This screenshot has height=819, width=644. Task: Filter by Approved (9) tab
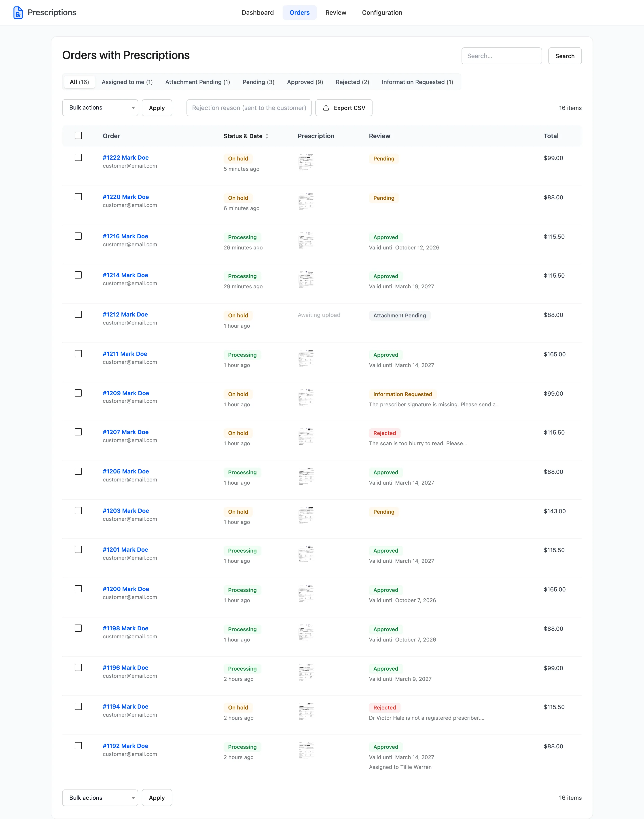click(x=305, y=82)
